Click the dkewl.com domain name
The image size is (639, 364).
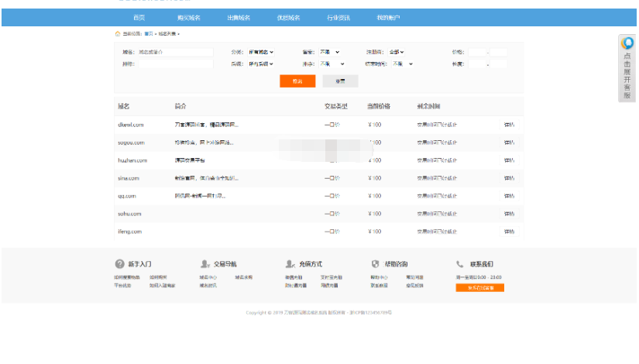(x=130, y=125)
